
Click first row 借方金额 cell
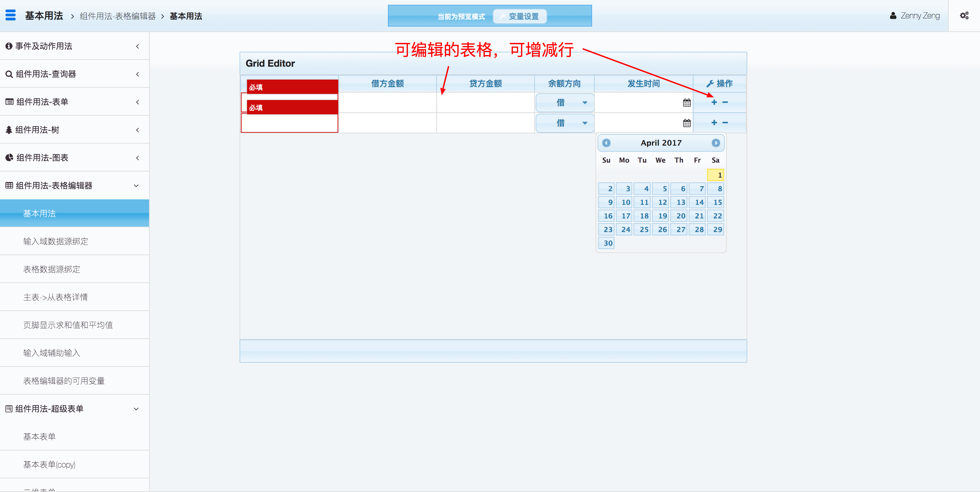click(x=387, y=103)
